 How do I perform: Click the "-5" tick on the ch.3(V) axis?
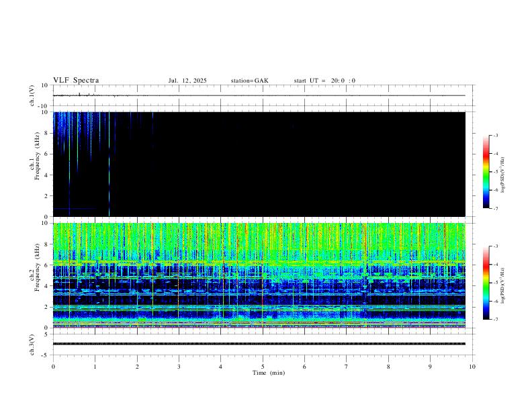[46, 355]
